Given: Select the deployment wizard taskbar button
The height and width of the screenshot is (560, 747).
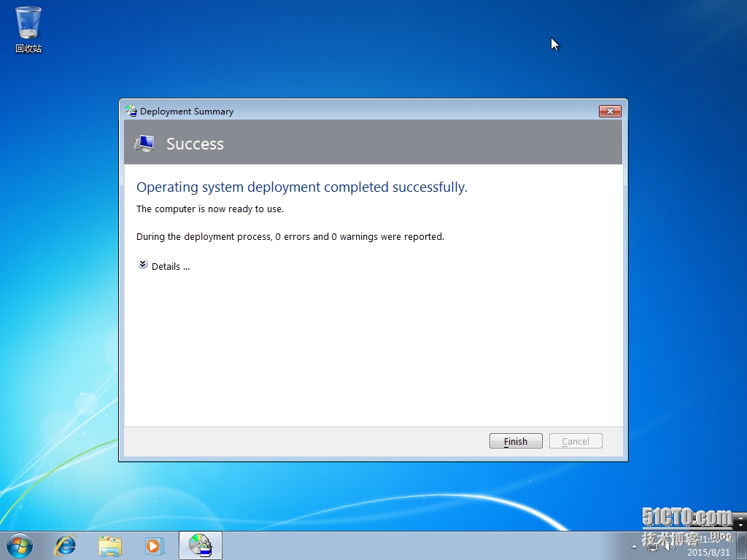Looking at the screenshot, I should coord(201,545).
